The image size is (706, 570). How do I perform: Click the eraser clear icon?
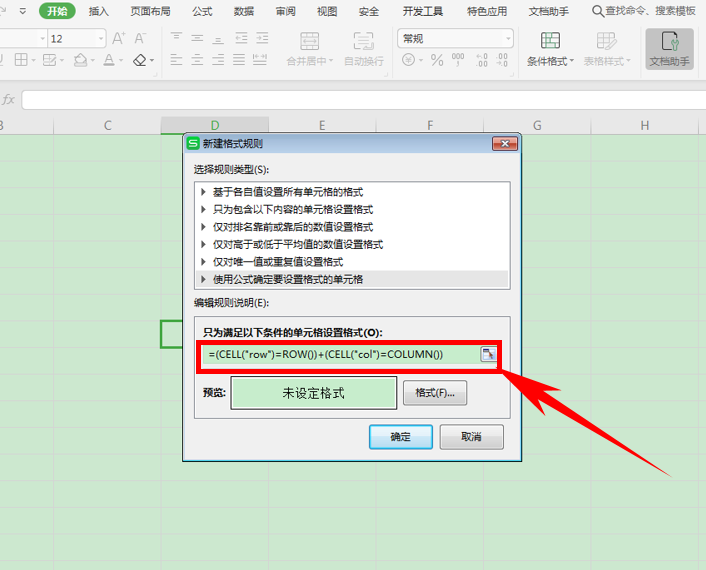(140, 59)
